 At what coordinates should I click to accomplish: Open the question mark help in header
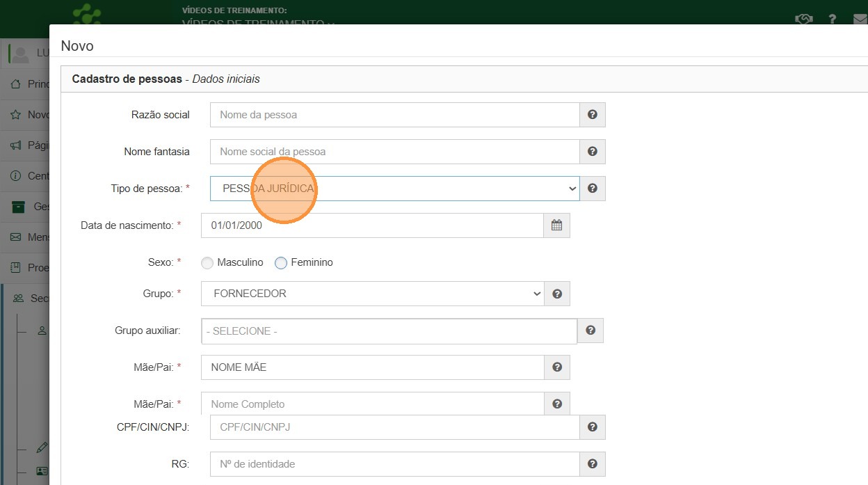click(x=832, y=19)
